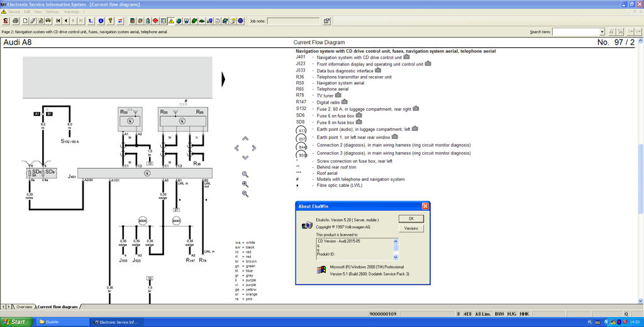Click the red-blue swap arrows toolbar icon

[120, 21]
